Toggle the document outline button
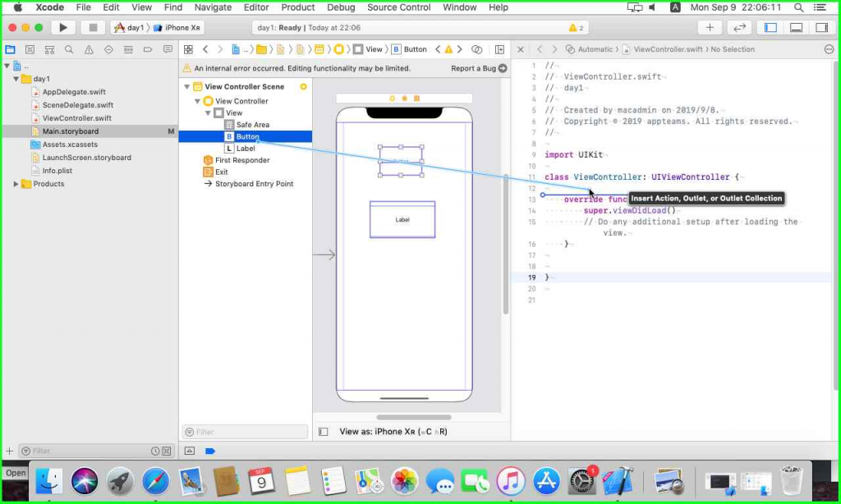The image size is (841, 504). coord(323,432)
